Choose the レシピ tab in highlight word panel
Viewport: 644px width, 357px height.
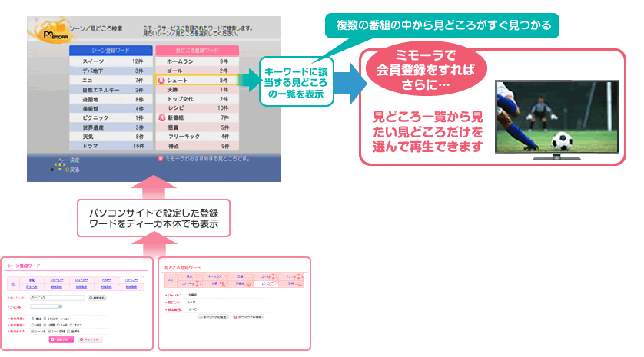click(x=266, y=284)
